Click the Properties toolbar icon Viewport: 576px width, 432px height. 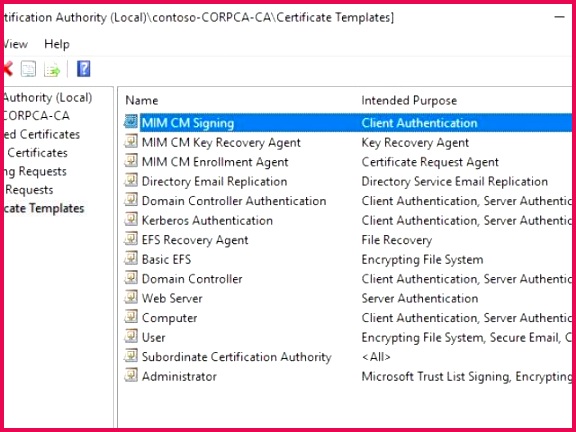(28, 69)
